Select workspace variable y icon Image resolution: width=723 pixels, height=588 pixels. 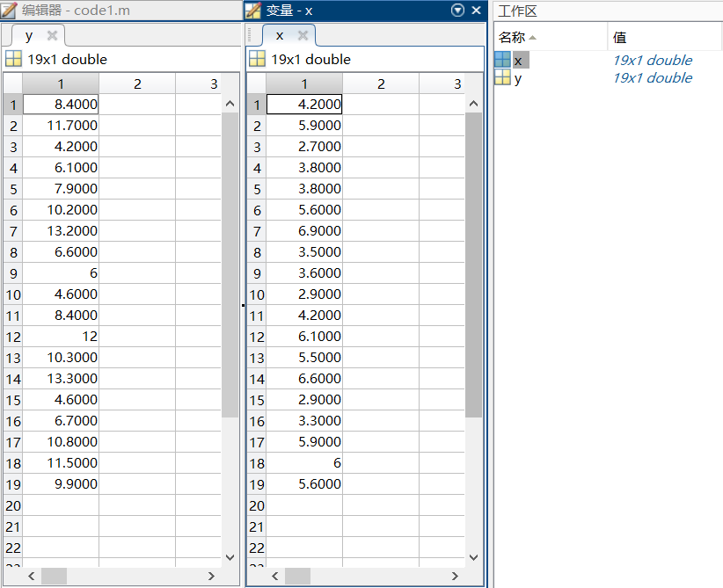pos(502,77)
